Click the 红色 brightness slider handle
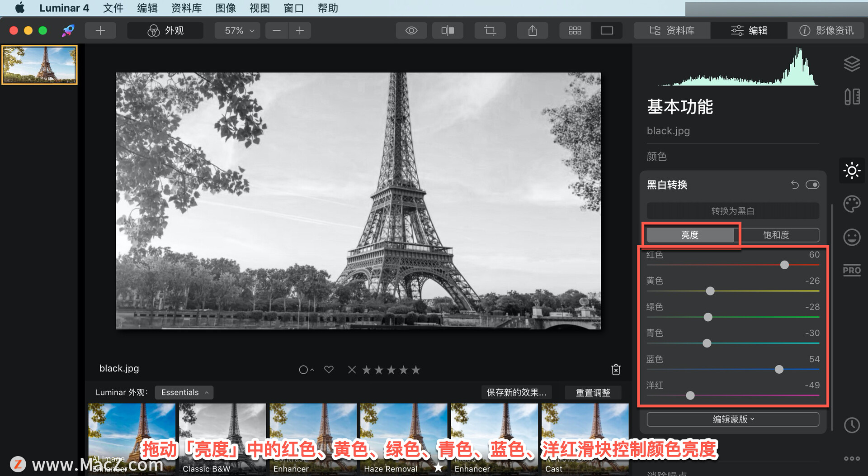This screenshot has height=476, width=868. [x=784, y=265]
